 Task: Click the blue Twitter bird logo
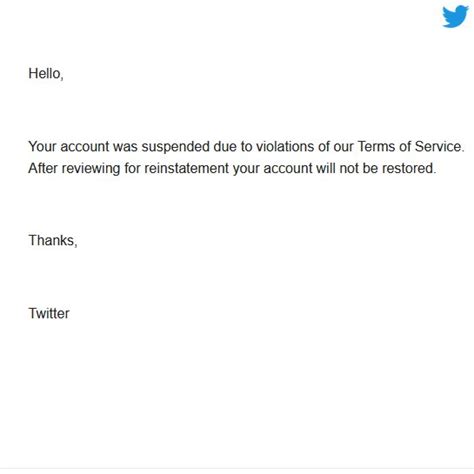pyautogui.click(x=455, y=16)
